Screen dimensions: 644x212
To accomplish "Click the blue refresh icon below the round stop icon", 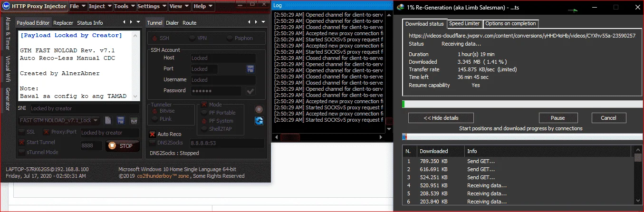I will [259, 121].
